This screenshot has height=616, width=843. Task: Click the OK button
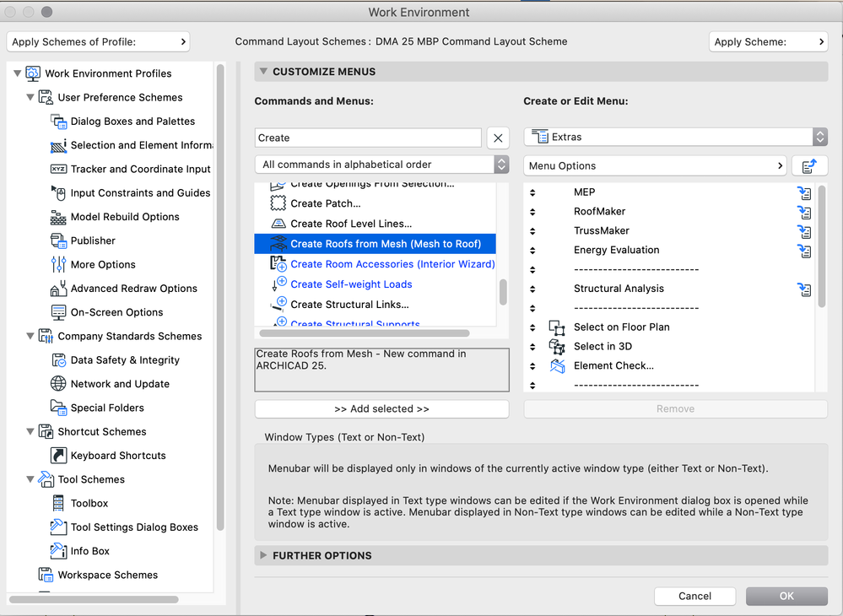(786, 596)
